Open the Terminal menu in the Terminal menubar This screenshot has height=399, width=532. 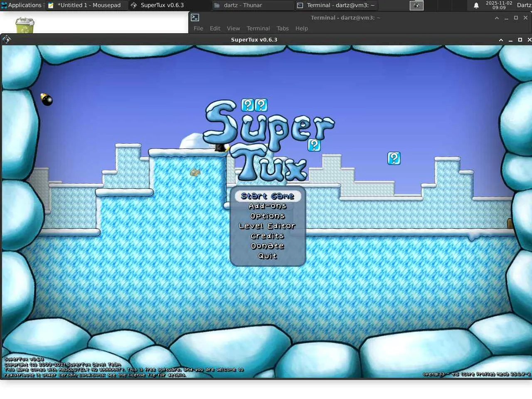click(258, 28)
